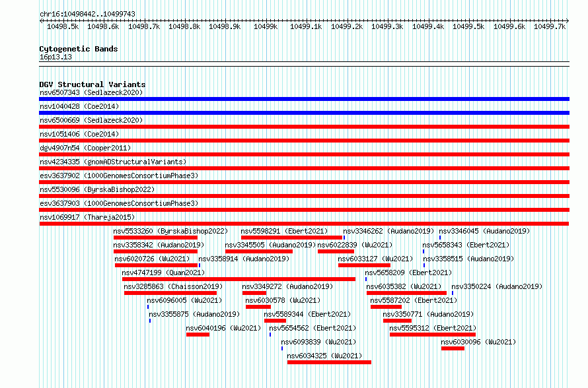Open nsv5530096 (ByrskaBishop2022) label
The image size is (588, 388).
[x=97, y=189]
